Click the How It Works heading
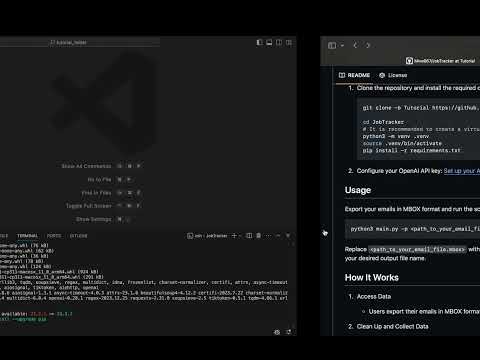The width and height of the screenshot is (480, 360). tap(372, 278)
